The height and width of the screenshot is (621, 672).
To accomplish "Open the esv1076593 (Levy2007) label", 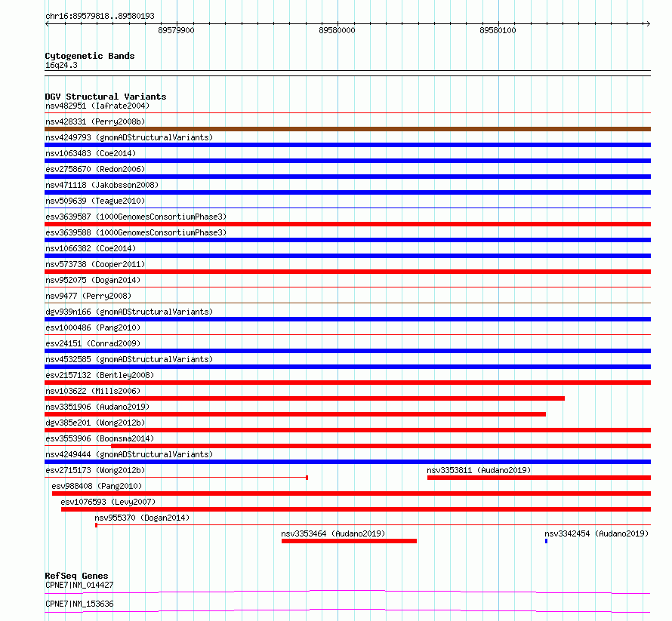I will coord(108,502).
